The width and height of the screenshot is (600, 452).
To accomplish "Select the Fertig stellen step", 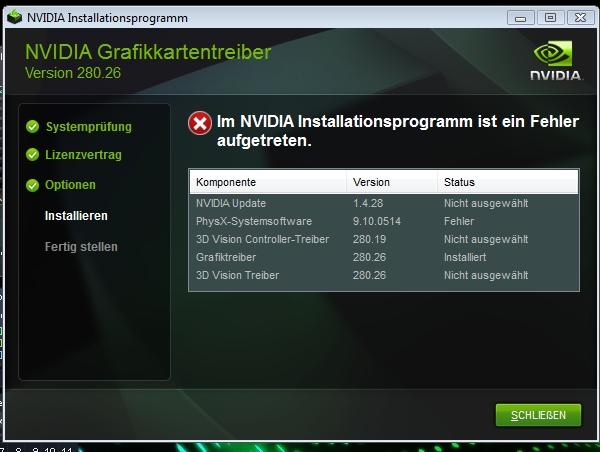I will tap(81, 247).
